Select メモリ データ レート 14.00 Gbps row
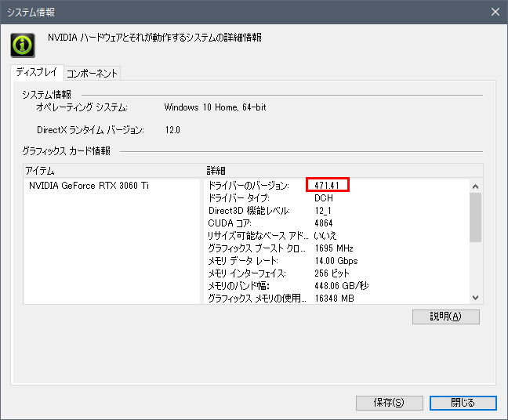Screen dimensions: 508x420 click(x=337, y=261)
